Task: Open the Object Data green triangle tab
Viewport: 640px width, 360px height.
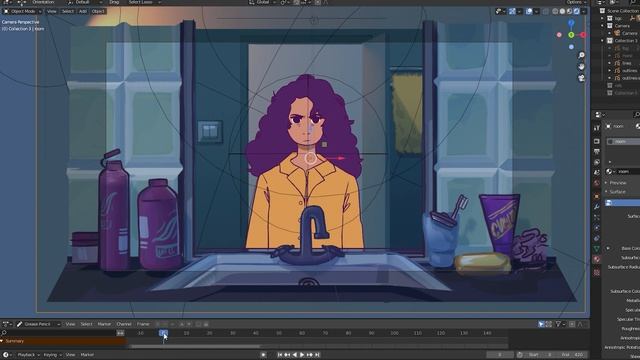Action: tap(597, 249)
